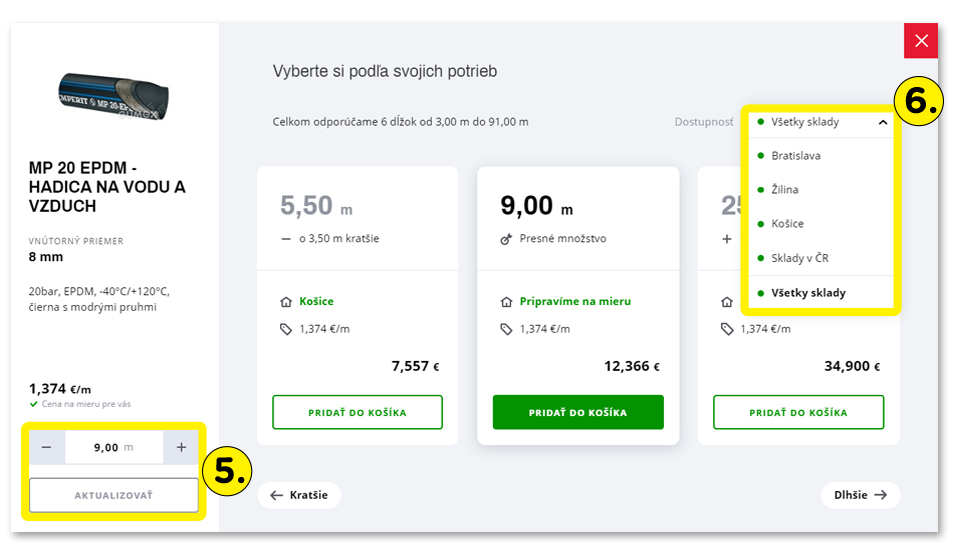Select bottom Všetky sklady option
The image size is (970, 553).
pos(808,293)
